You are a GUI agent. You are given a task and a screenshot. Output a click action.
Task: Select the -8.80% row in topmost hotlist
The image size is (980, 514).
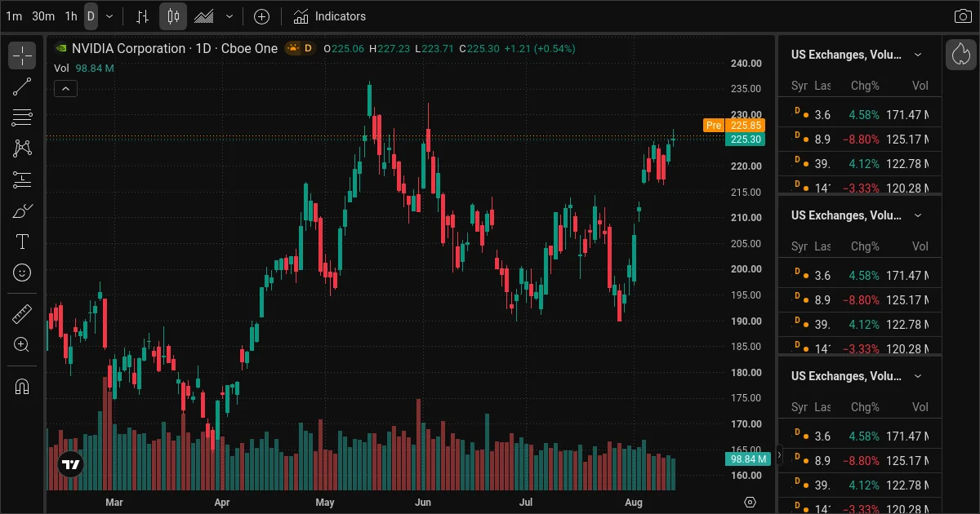pyautogui.click(x=860, y=140)
